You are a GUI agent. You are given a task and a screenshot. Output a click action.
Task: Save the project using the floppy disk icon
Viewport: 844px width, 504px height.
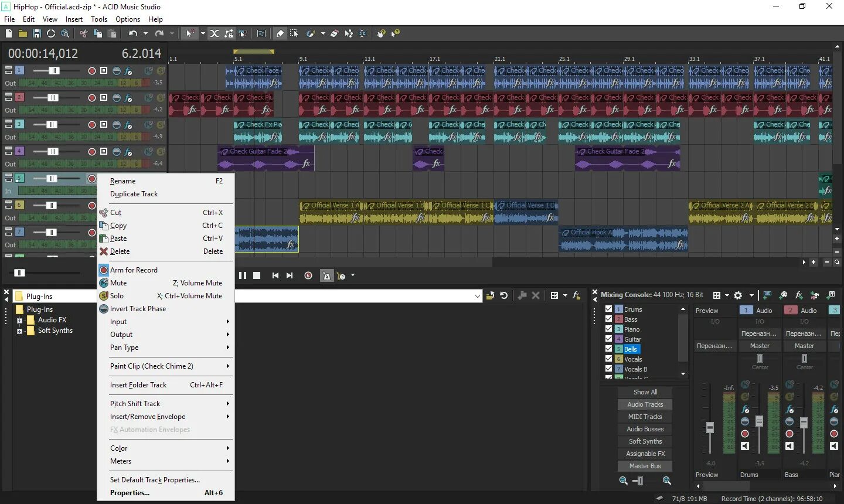(x=37, y=34)
